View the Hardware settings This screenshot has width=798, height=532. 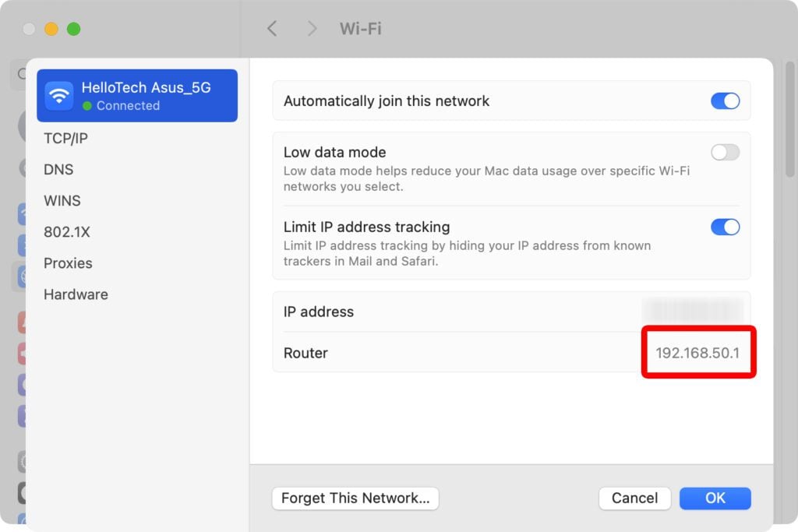point(76,294)
